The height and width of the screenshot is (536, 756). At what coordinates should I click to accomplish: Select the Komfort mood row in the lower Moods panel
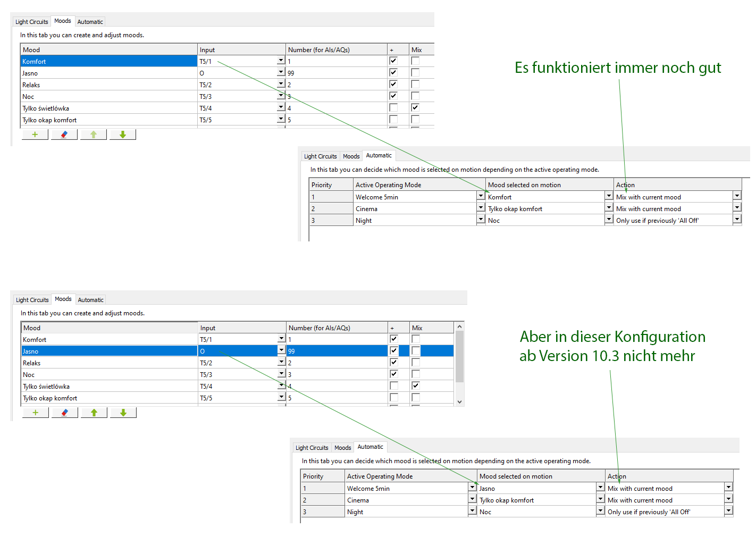110,339
